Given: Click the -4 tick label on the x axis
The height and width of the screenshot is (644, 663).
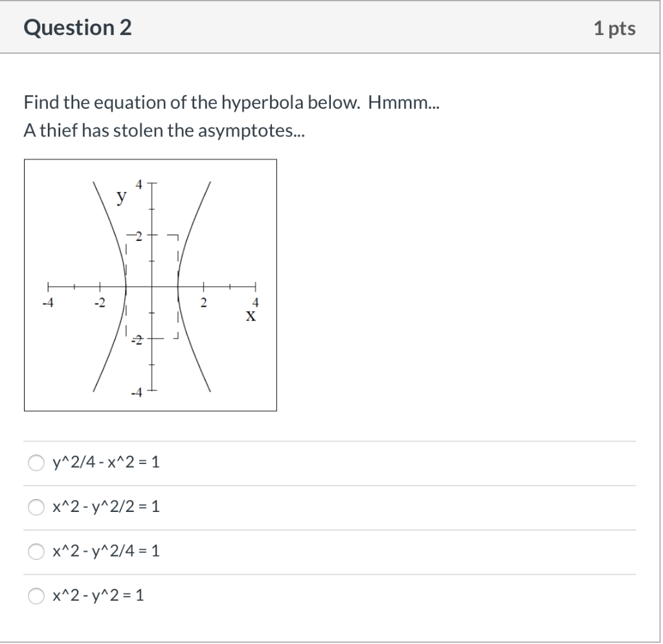Looking at the screenshot, I should (x=49, y=302).
